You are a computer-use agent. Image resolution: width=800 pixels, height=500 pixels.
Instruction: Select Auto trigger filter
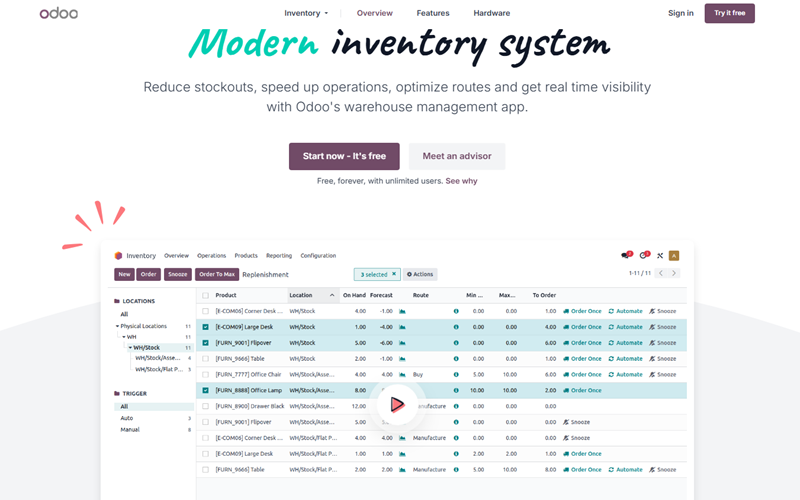coord(127,418)
